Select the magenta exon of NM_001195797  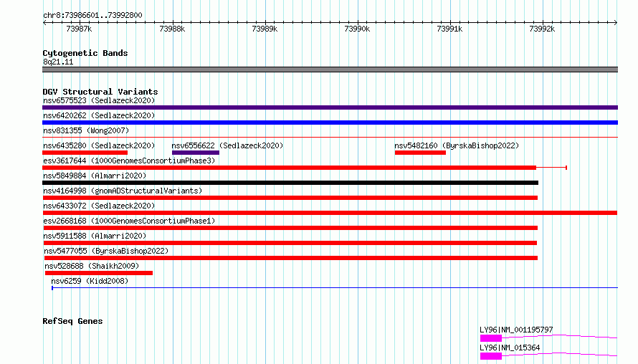point(491,338)
